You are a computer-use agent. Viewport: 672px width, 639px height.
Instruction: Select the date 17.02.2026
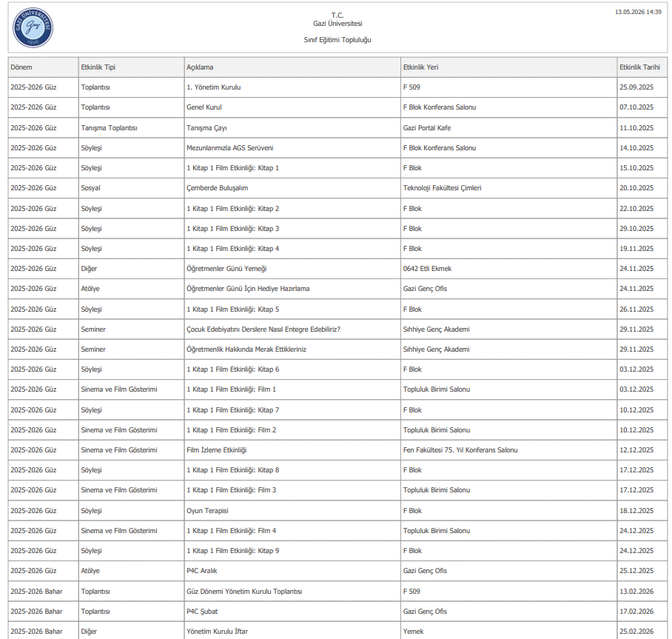(x=642, y=612)
